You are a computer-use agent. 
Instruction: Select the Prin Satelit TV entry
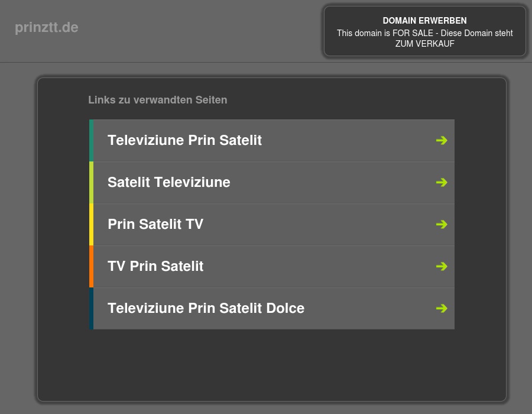click(155, 224)
